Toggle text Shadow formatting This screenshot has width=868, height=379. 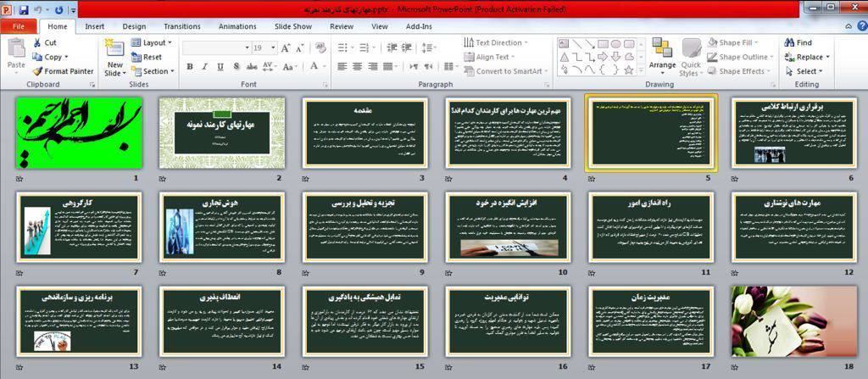236,66
